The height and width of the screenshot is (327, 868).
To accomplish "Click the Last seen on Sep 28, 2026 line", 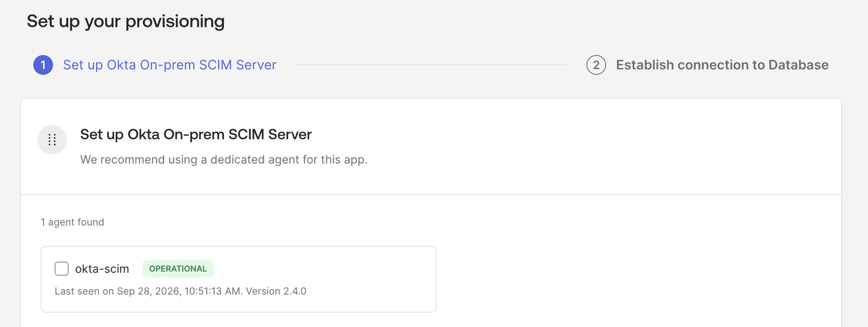I will (181, 291).
